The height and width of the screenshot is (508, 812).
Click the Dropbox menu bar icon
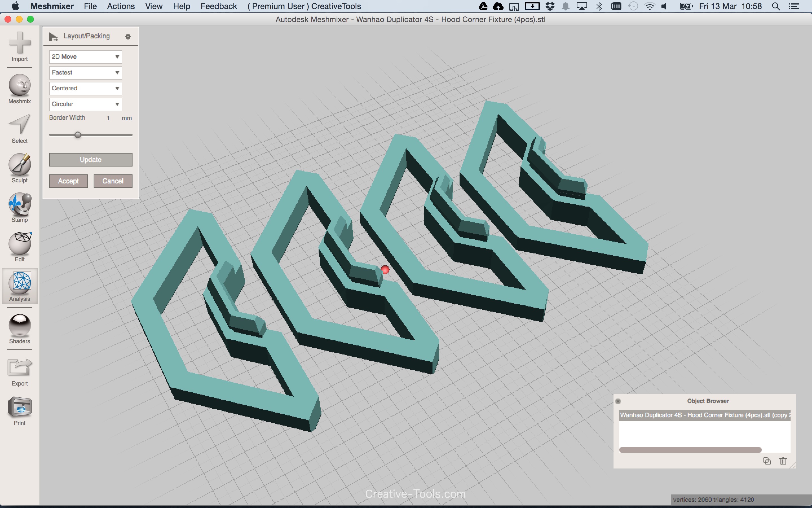pyautogui.click(x=550, y=6)
